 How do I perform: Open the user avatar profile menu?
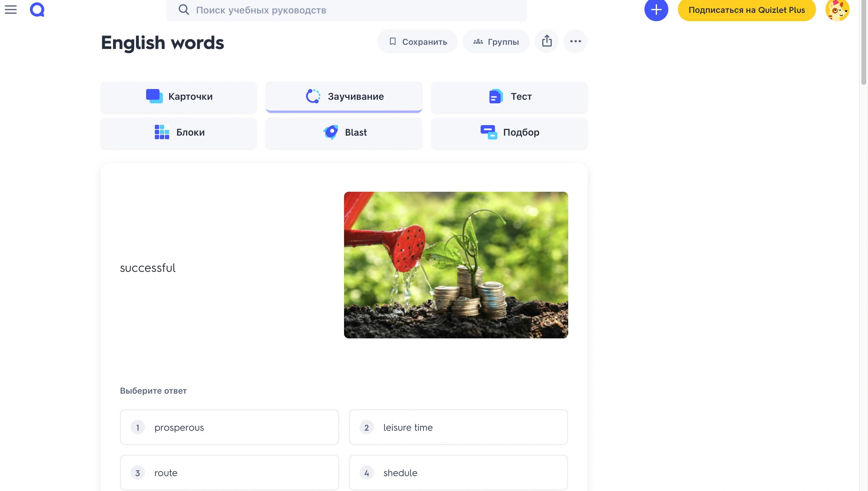tap(837, 10)
